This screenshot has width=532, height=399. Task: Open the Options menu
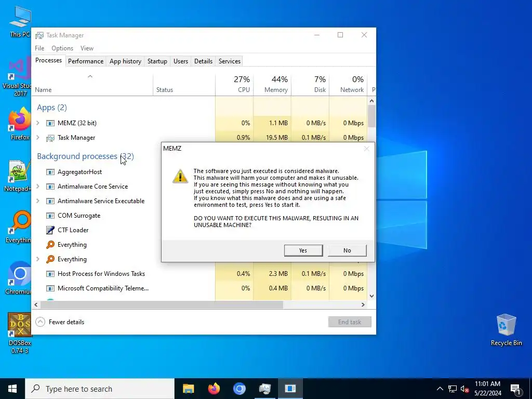click(62, 48)
